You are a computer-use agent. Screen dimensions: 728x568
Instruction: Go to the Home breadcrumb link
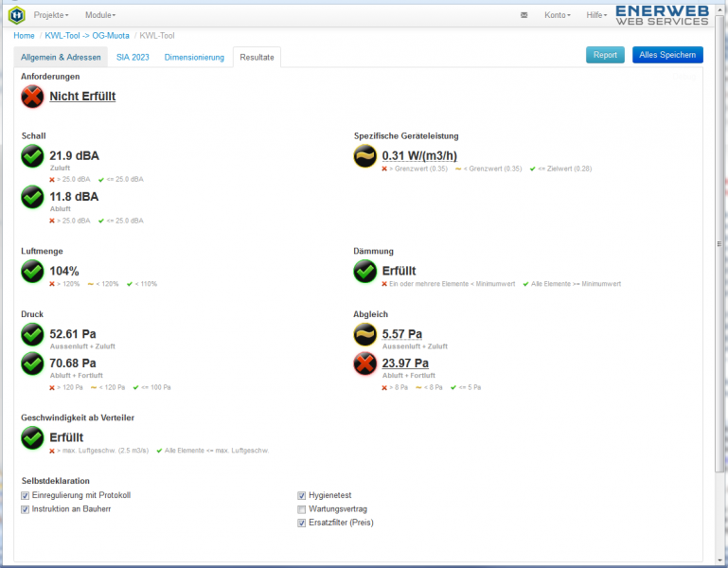click(x=24, y=36)
